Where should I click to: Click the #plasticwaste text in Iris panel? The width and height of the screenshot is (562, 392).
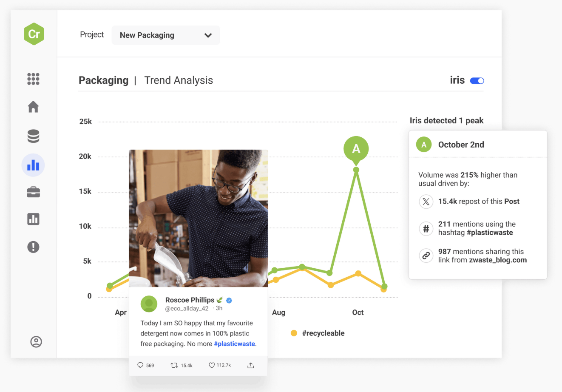(x=490, y=233)
